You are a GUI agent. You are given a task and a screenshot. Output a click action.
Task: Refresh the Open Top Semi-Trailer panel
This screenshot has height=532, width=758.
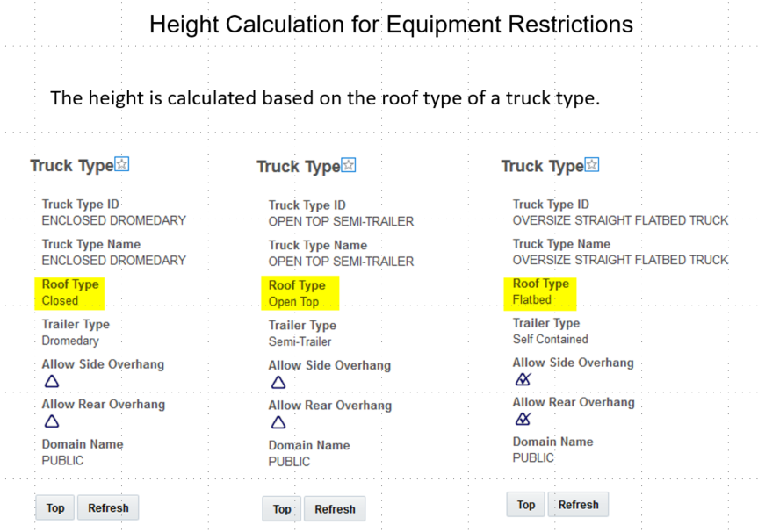point(335,509)
